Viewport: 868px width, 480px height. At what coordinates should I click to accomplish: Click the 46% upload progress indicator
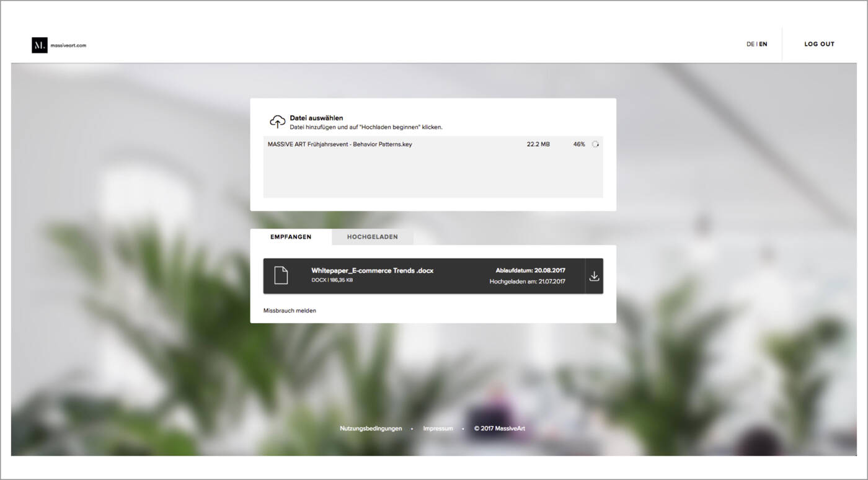578,144
